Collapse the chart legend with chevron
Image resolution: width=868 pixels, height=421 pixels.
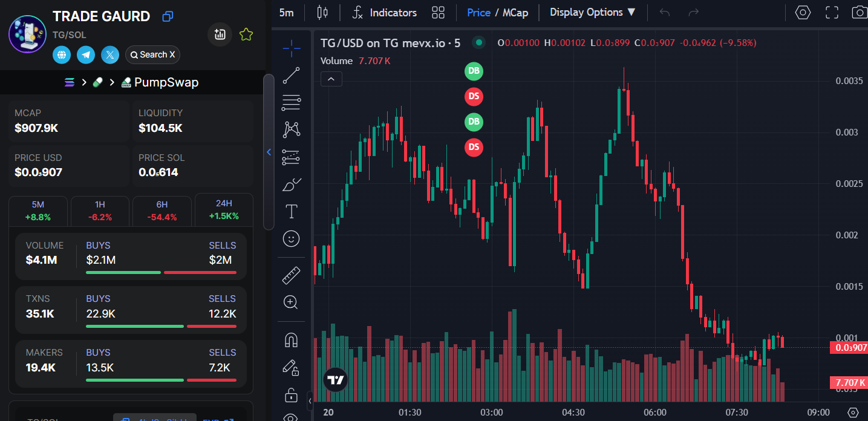pyautogui.click(x=331, y=79)
